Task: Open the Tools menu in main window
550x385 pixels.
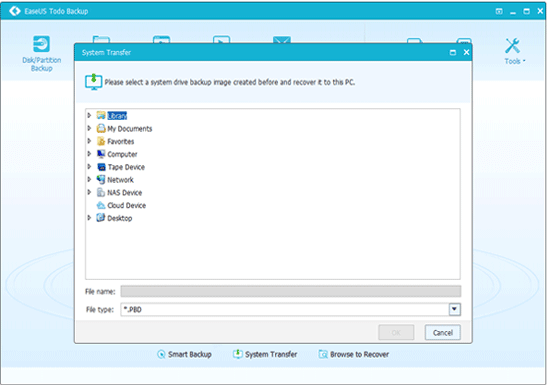Action: click(x=515, y=51)
